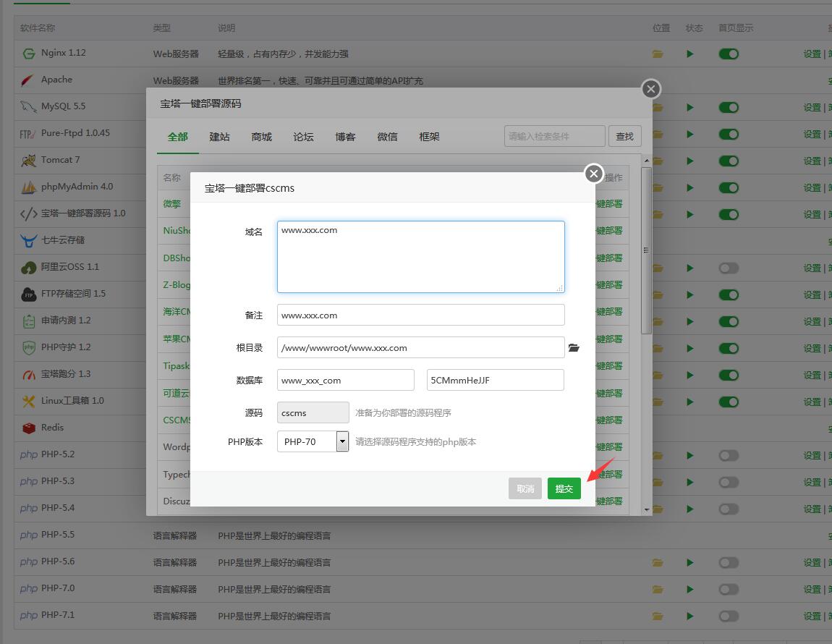Switch to the 全部 tab
The image size is (832, 644).
click(178, 137)
